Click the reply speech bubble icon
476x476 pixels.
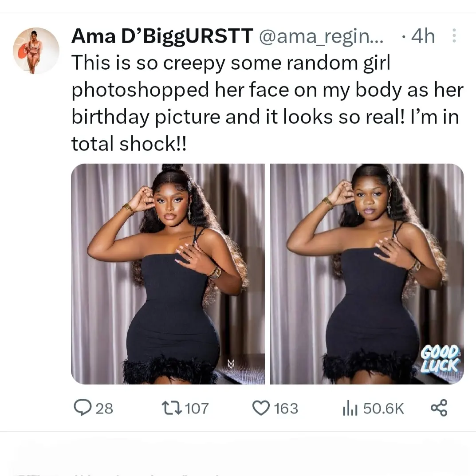click(x=82, y=408)
